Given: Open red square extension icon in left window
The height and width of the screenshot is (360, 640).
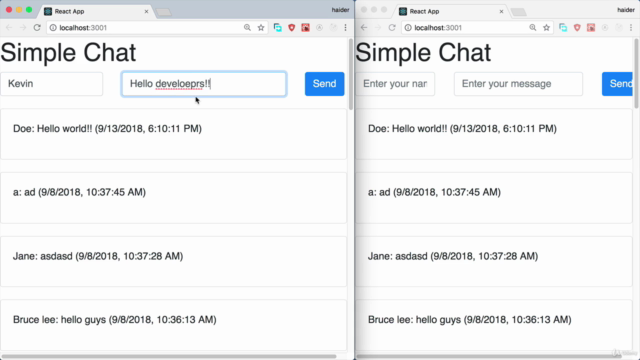Looking at the screenshot, I should [305, 28].
